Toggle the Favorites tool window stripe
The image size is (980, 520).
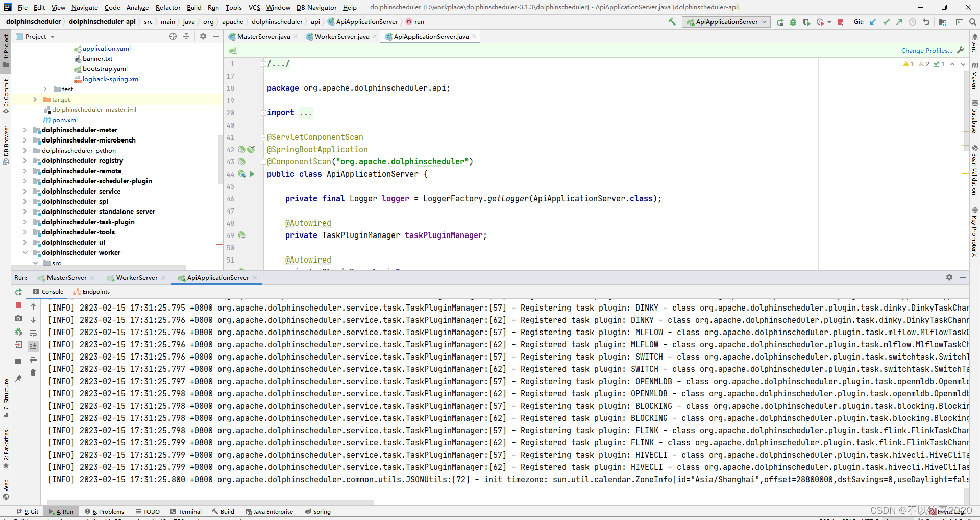6,449
